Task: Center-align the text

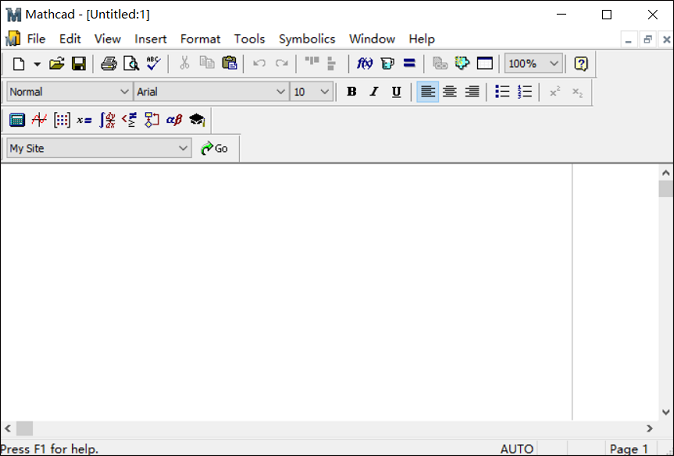Action: click(450, 92)
